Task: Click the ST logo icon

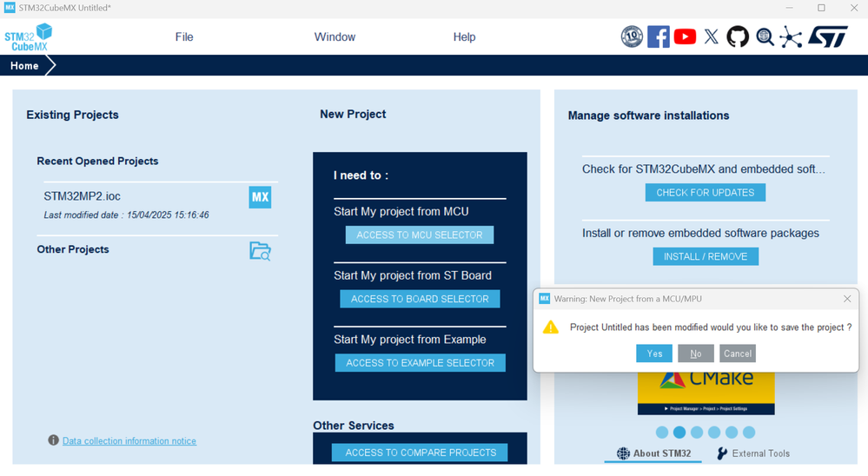Action: pos(827,37)
